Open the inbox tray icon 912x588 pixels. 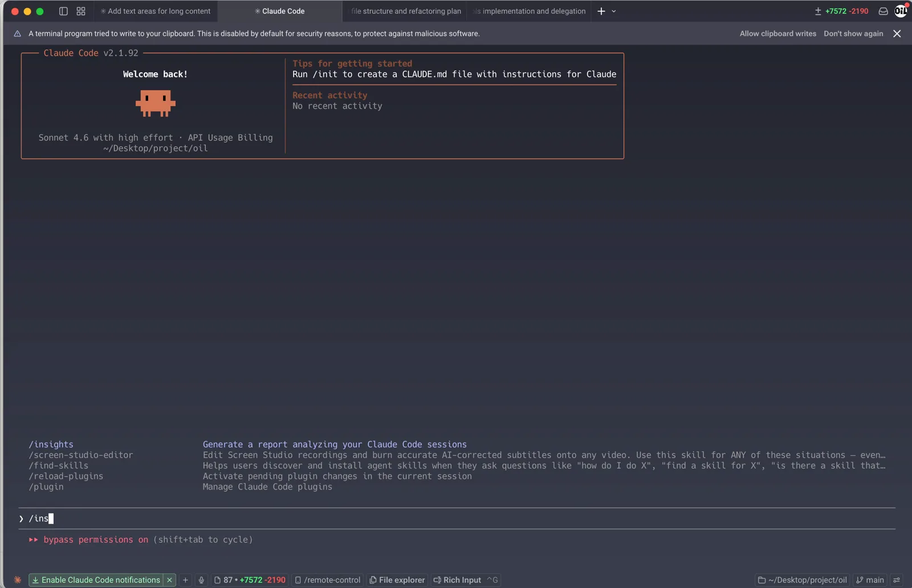(883, 11)
